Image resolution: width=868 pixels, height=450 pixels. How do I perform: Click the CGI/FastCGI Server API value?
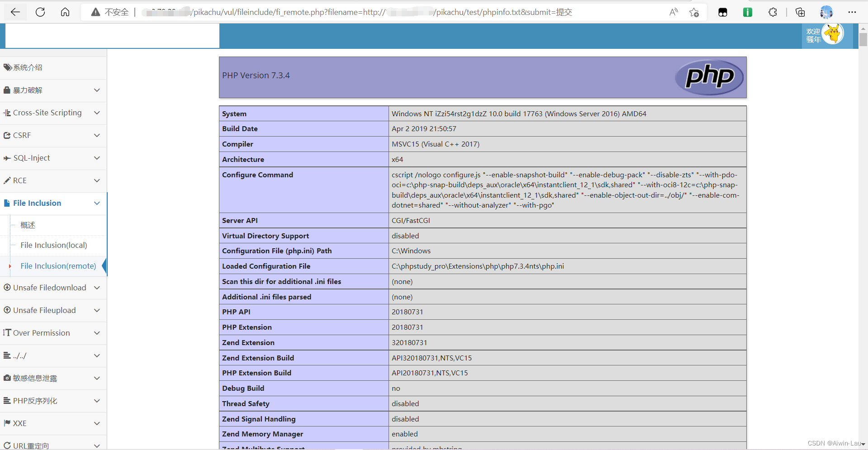click(411, 220)
